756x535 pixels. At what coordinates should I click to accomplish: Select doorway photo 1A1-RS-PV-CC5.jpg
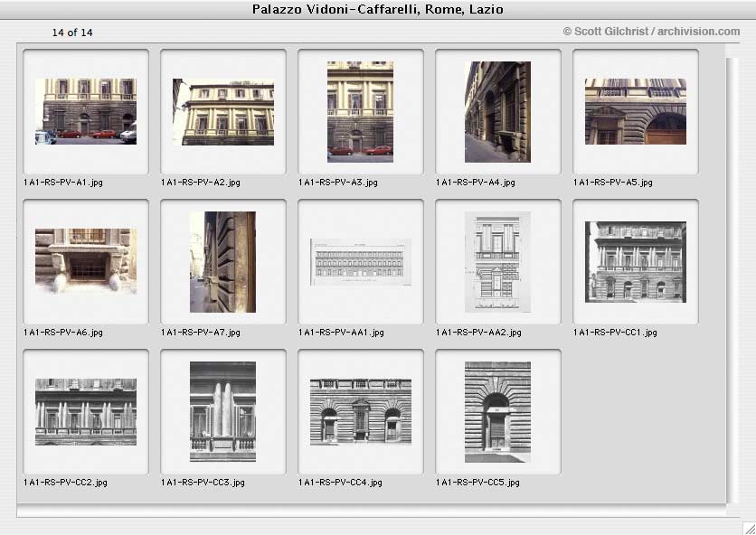tap(497, 411)
